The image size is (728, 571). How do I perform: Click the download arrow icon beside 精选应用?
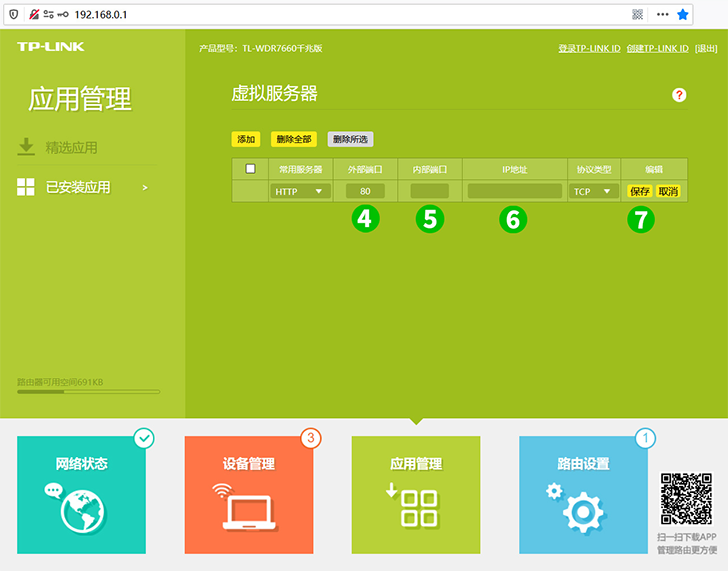tap(26, 146)
